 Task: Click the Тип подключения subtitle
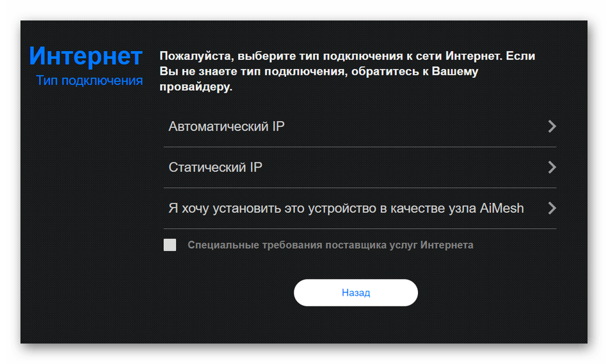(x=89, y=81)
